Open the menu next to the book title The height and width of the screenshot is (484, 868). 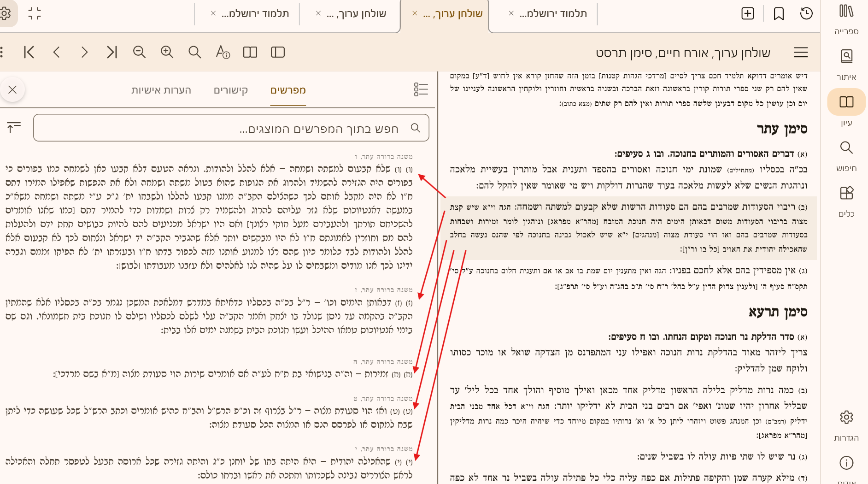coord(801,53)
